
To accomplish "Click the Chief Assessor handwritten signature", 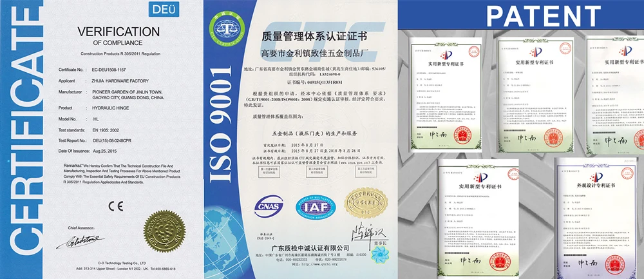I will (x=80, y=240).
